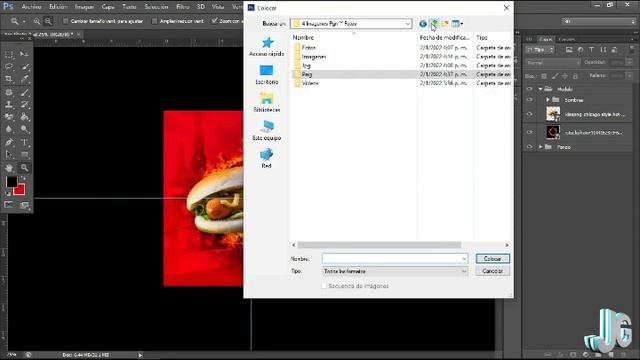
Task: Select the Lasso tool
Action: tap(9, 67)
